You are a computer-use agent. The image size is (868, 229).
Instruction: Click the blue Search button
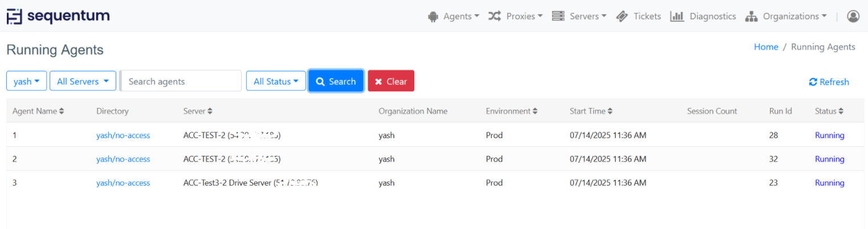336,81
